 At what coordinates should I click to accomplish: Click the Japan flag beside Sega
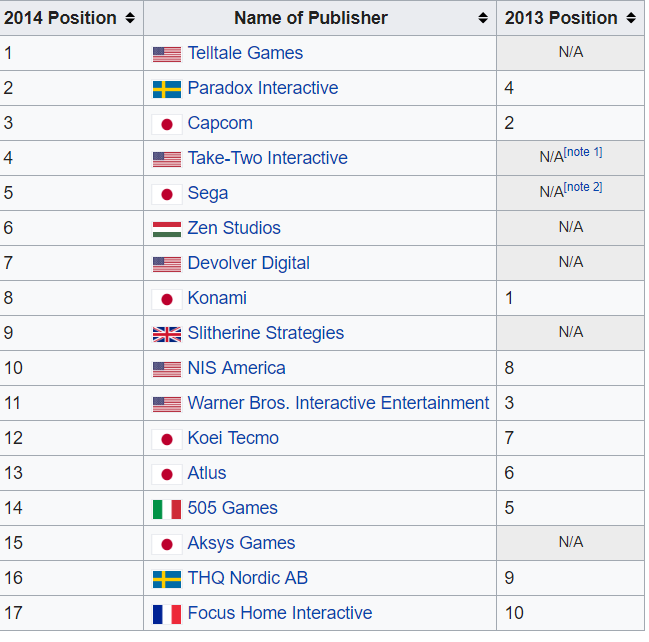click(167, 194)
